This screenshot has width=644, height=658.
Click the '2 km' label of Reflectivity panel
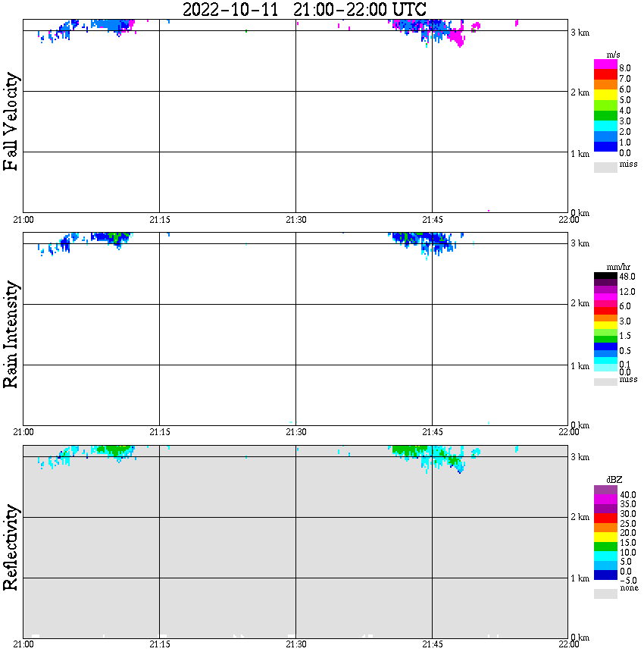(x=580, y=517)
